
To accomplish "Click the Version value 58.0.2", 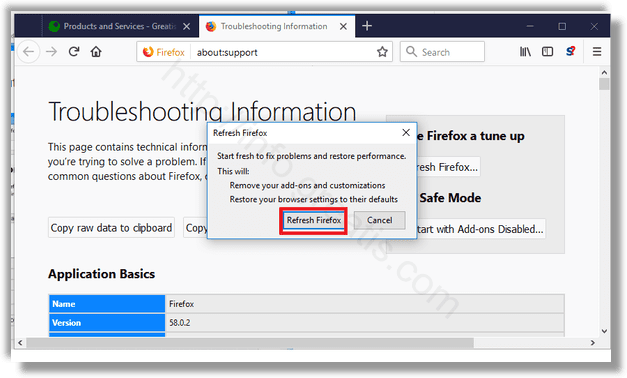I will [180, 323].
